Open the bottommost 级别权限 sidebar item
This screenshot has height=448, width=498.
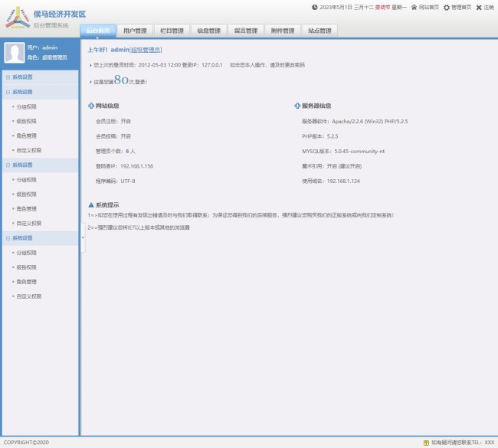tap(26, 267)
